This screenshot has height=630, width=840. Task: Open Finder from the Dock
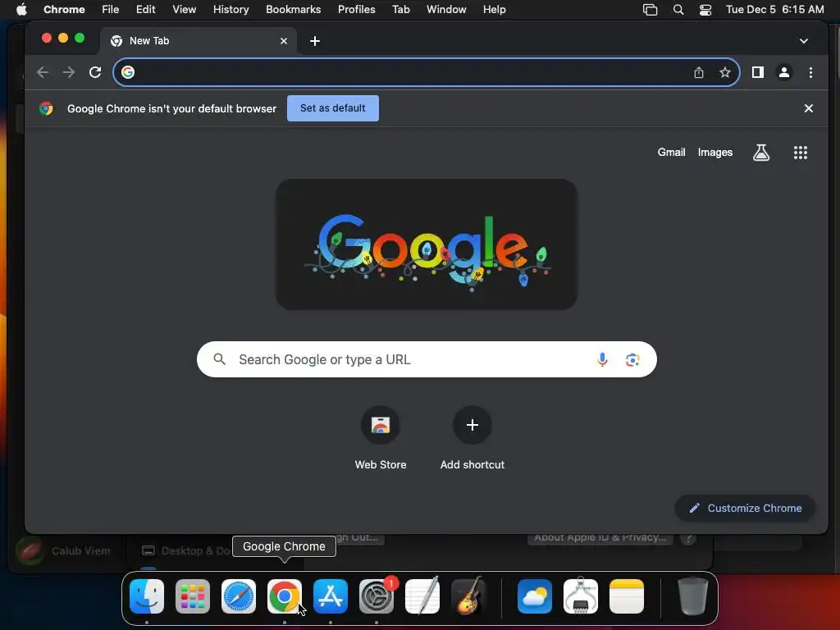147,596
